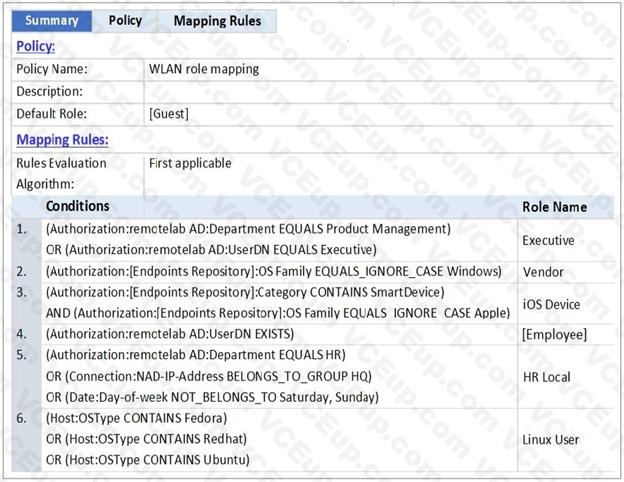This screenshot has width=624, height=482.
Task: Select the Category CONTAINS SmartDevice condition
Action: (x=245, y=293)
